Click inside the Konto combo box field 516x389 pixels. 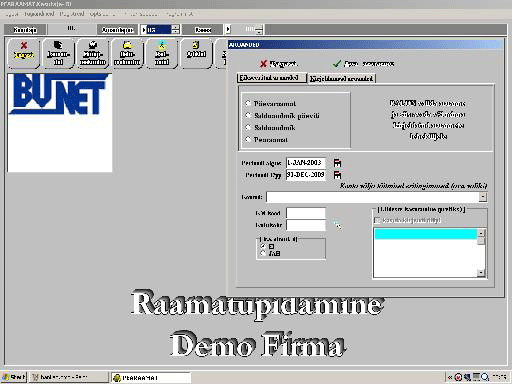coord(373,197)
